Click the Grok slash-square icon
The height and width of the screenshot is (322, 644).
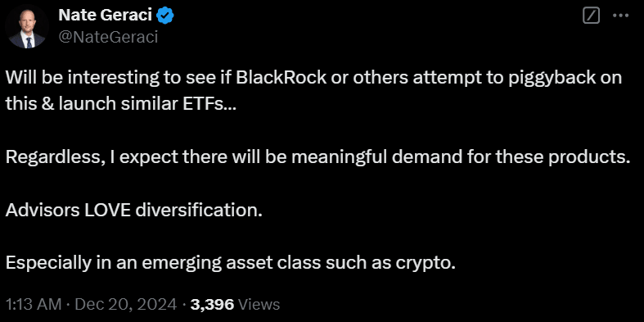pos(592,16)
